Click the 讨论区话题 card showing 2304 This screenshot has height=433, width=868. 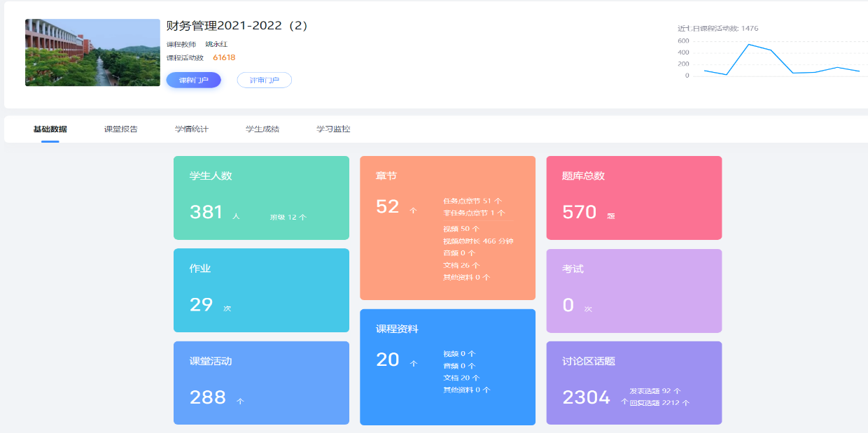click(x=633, y=383)
